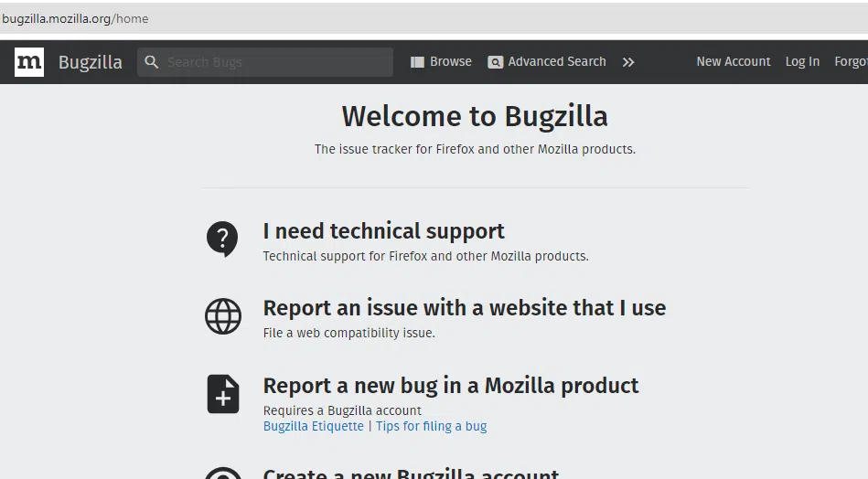Open the Bugzilla Etiquette link
This screenshot has height=479, width=868.
point(313,426)
